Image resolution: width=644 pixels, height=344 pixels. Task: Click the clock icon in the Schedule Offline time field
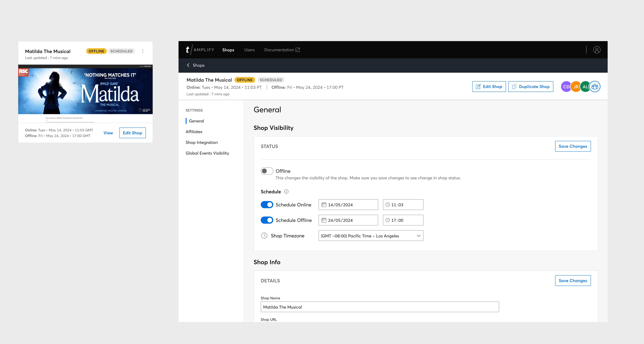(388, 220)
